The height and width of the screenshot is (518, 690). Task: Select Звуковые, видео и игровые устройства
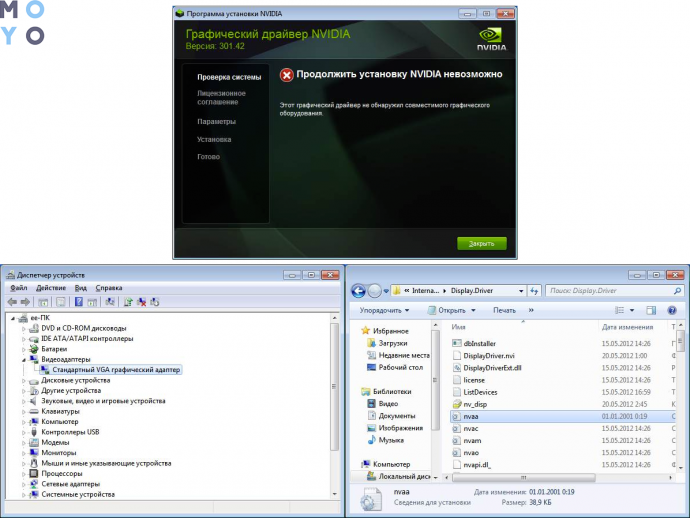[x=103, y=401]
